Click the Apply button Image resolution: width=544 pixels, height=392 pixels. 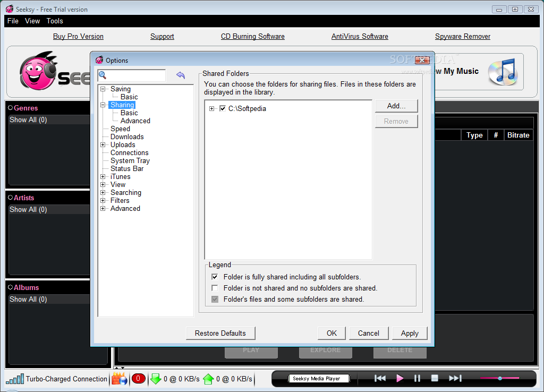coord(410,333)
